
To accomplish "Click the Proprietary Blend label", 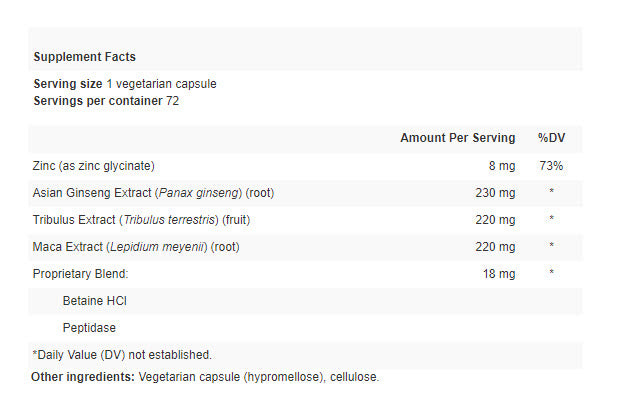I will (x=82, y=273).
